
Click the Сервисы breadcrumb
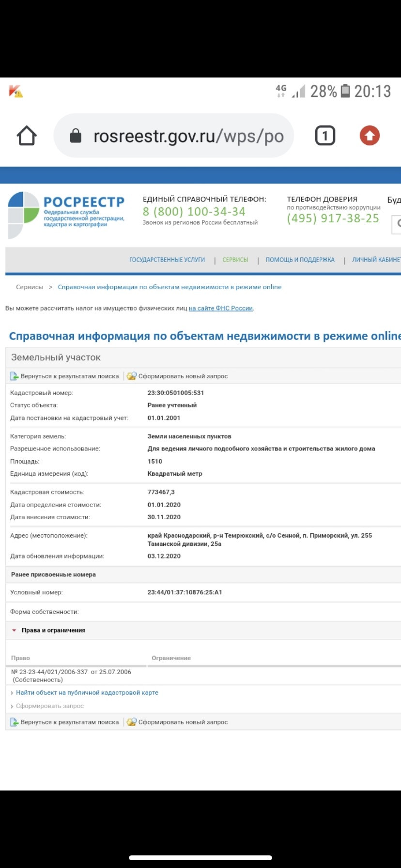pyautogui.click(x=30, y=287)
